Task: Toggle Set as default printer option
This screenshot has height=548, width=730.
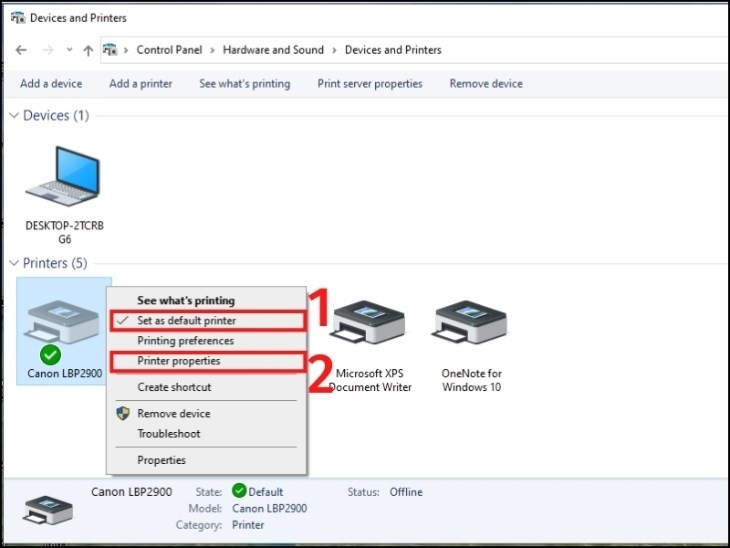Action: pyautogui.click(x=185, y=320)
